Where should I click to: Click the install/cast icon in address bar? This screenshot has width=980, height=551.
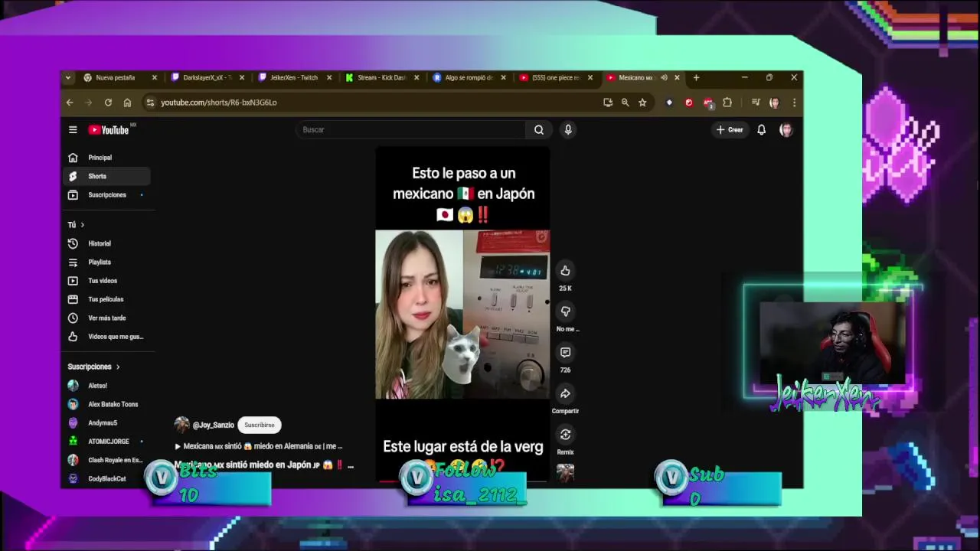point(607,103)
